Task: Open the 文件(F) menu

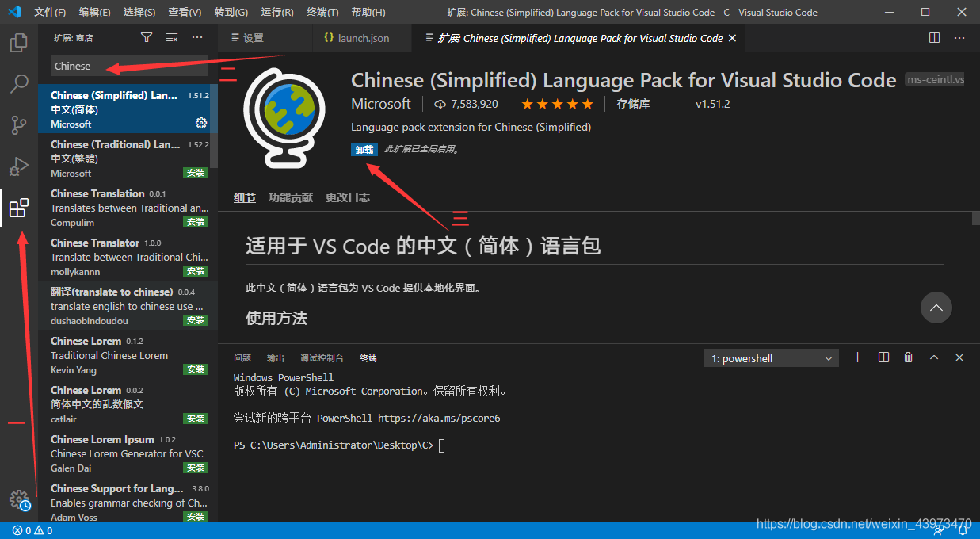Action: (51, 13)
